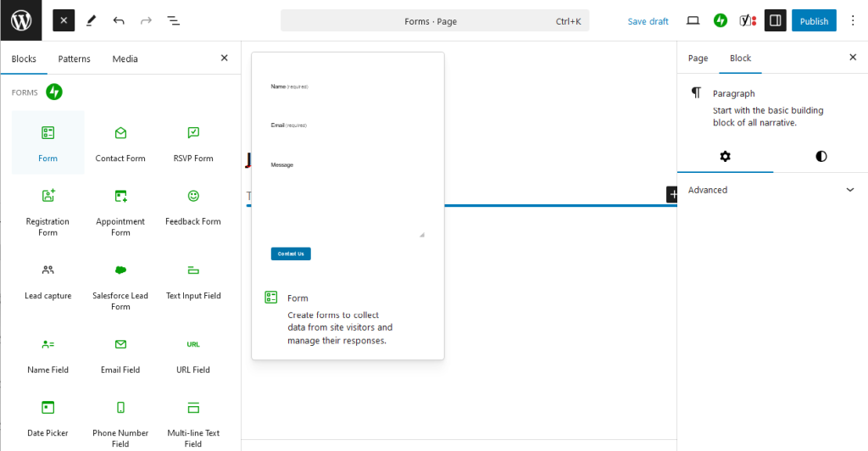Viewport: 868px width, 451px height.
Task: Open the laptop preview view icon
Action: (x=693, y=20)
